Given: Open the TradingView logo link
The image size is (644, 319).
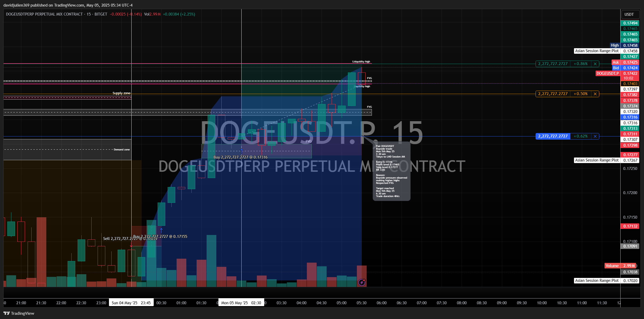Looking at the screenshot, I should [19, 313].
